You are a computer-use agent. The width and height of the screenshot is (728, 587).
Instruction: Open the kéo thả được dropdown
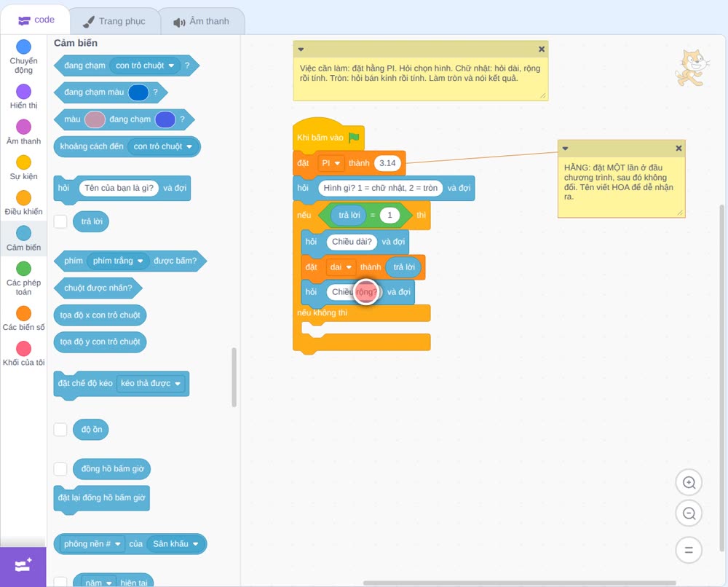tap(151, 384)
